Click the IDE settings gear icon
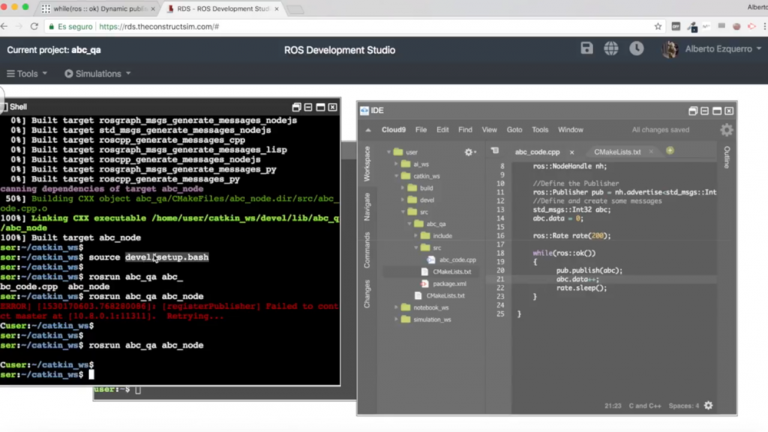The width and height of the screenshot is (768, 432). point(726,130)
